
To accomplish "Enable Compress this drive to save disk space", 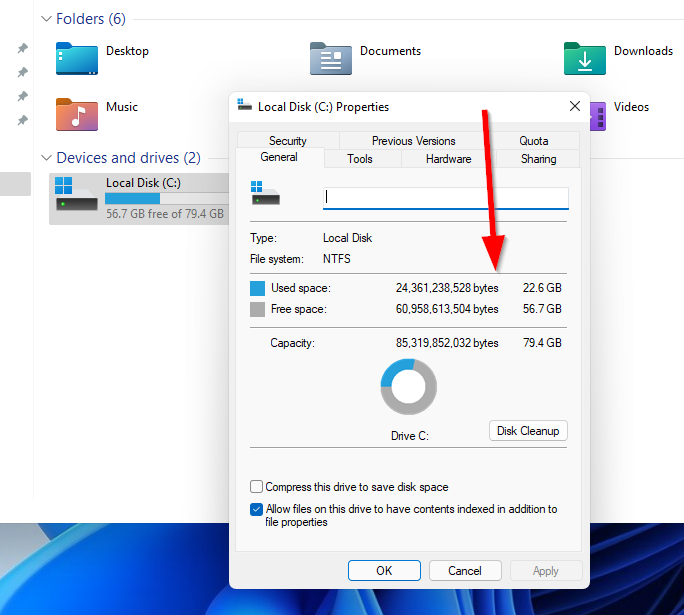I will pyautogui.click(x=256, y=486).
